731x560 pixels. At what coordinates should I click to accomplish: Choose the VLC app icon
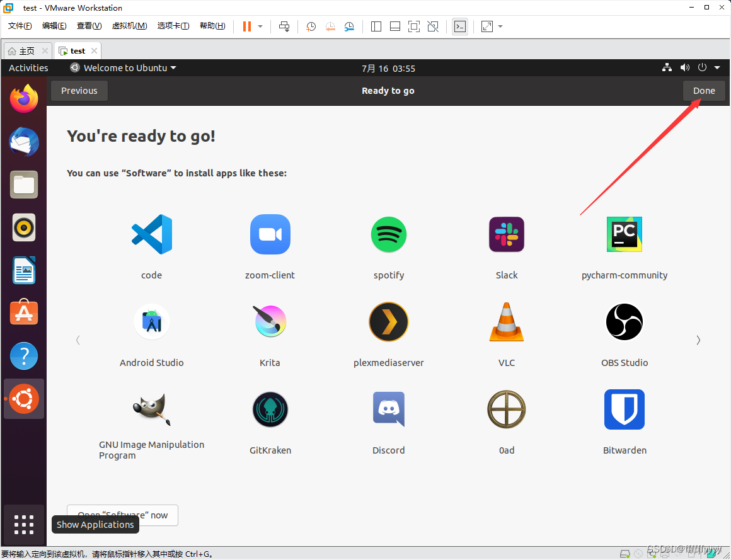[506, 321]
